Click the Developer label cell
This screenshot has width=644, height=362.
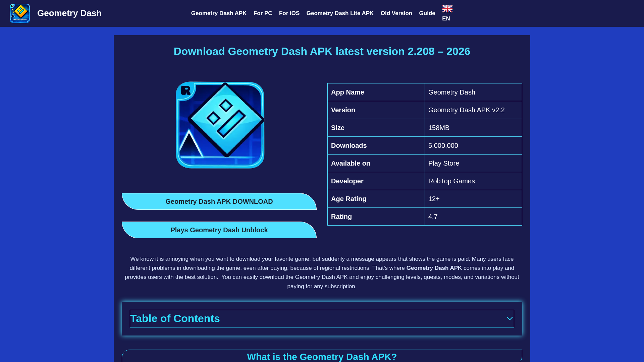376,181
